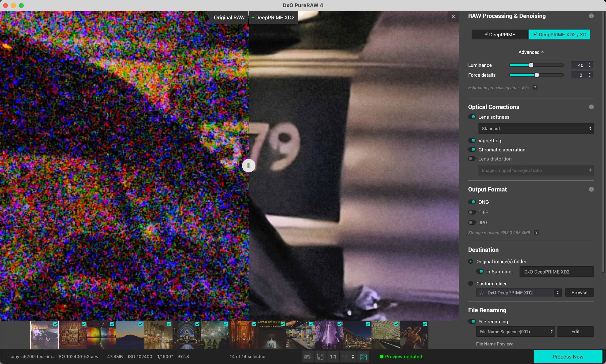Turn off Chromatic aberration correction
606x364 pixels.
click(x=472, y=150)
